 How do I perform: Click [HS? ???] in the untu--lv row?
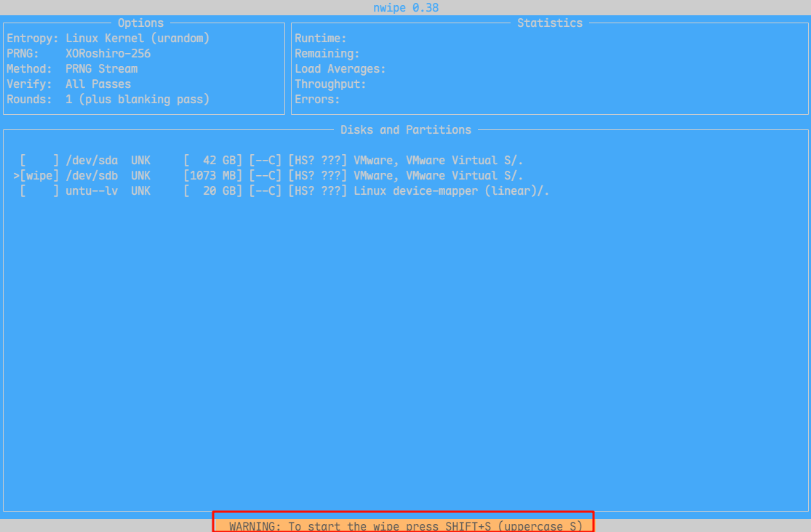coord(318,191)
